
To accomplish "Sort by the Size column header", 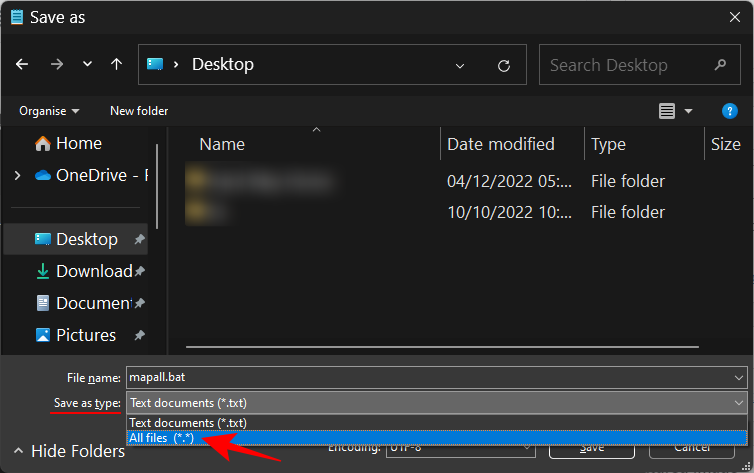I will (726, 144).
